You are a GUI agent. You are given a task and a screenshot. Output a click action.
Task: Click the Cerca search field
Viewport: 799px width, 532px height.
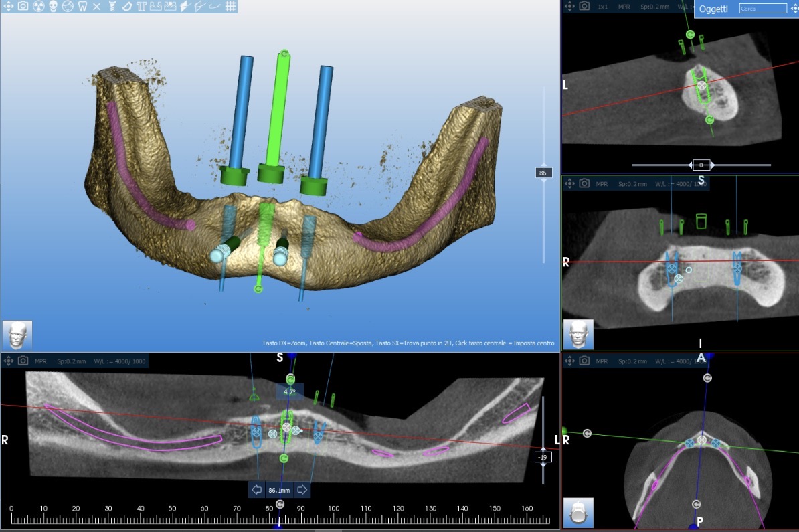coord(763,9)
